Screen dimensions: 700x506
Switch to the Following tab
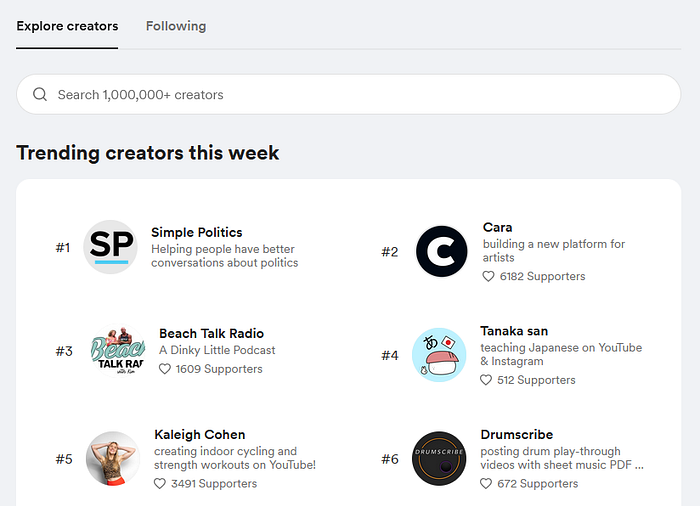[176, 26]
